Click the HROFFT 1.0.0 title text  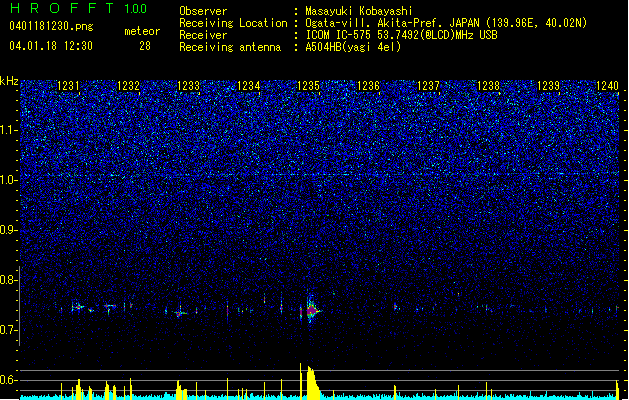pos(78,8)
